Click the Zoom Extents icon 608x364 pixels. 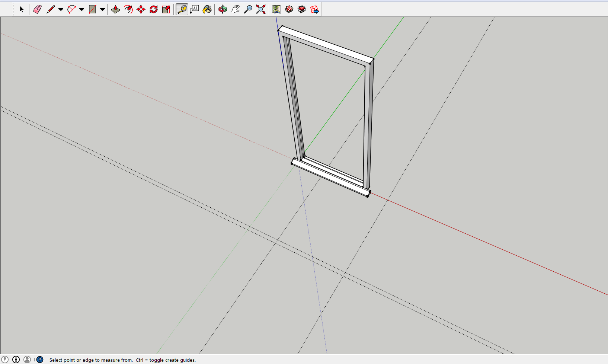coord(260,10)
